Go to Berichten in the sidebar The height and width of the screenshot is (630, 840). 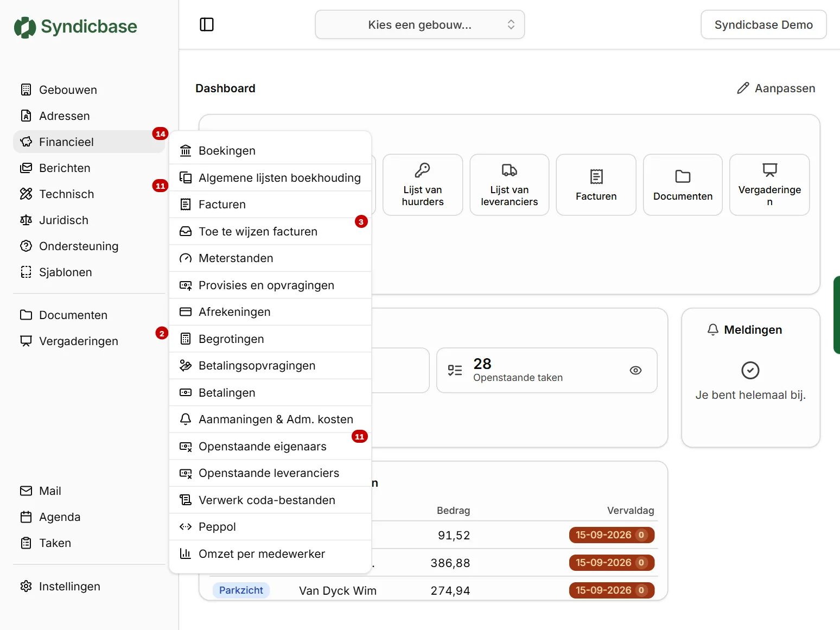[x=89, y=168]
